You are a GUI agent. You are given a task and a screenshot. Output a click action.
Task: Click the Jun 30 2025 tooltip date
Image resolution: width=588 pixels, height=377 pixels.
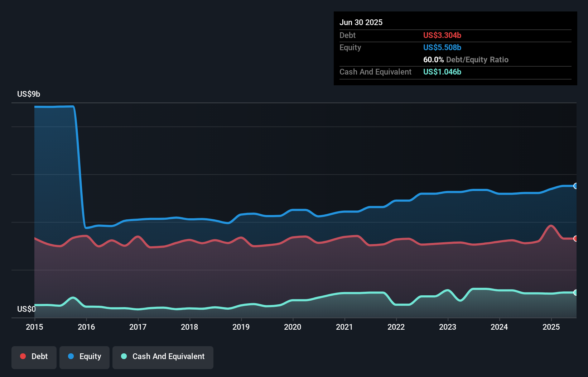click(361, 23)
